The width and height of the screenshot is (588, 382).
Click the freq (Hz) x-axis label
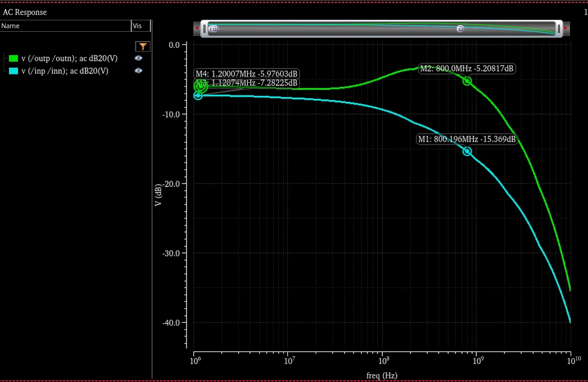pos(382,375)
